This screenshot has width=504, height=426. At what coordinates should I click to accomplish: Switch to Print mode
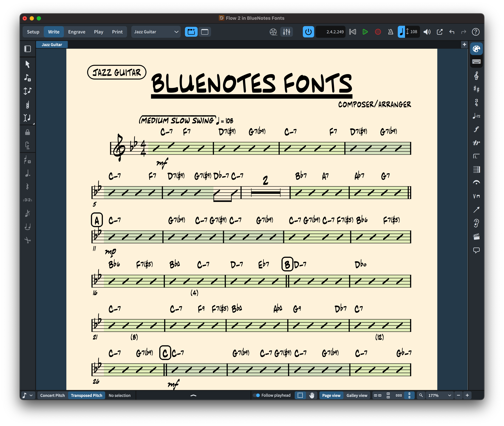click(117, 32)
